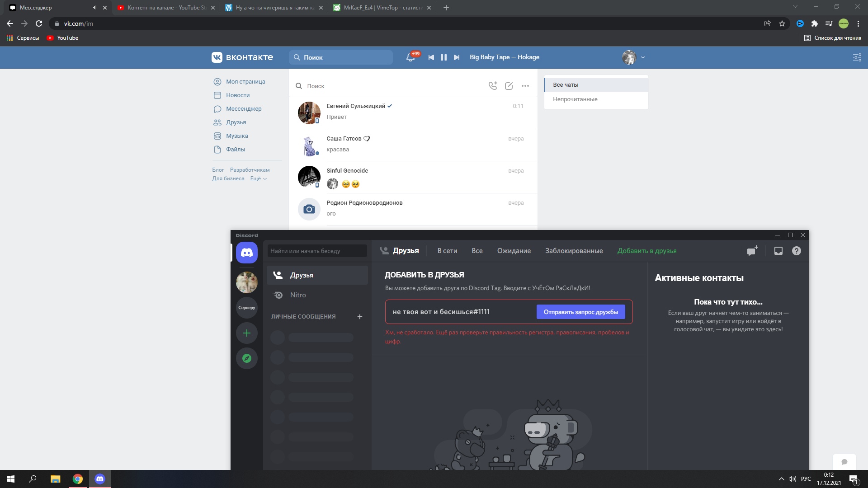This screenshot has height=488, width=868.
Task: Open the Discord home button
Action: pyautogui.click(x=246, y=252)
